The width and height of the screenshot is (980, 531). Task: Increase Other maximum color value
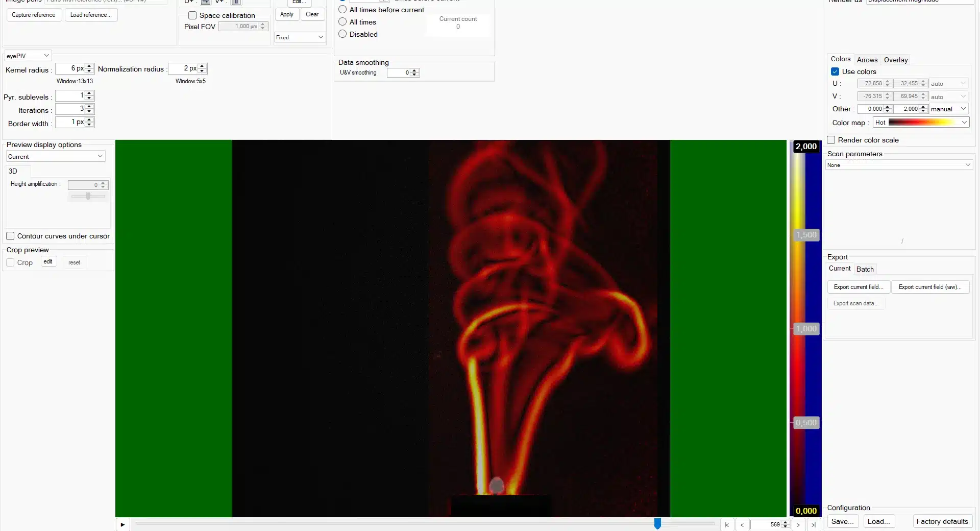pos(923,107)
